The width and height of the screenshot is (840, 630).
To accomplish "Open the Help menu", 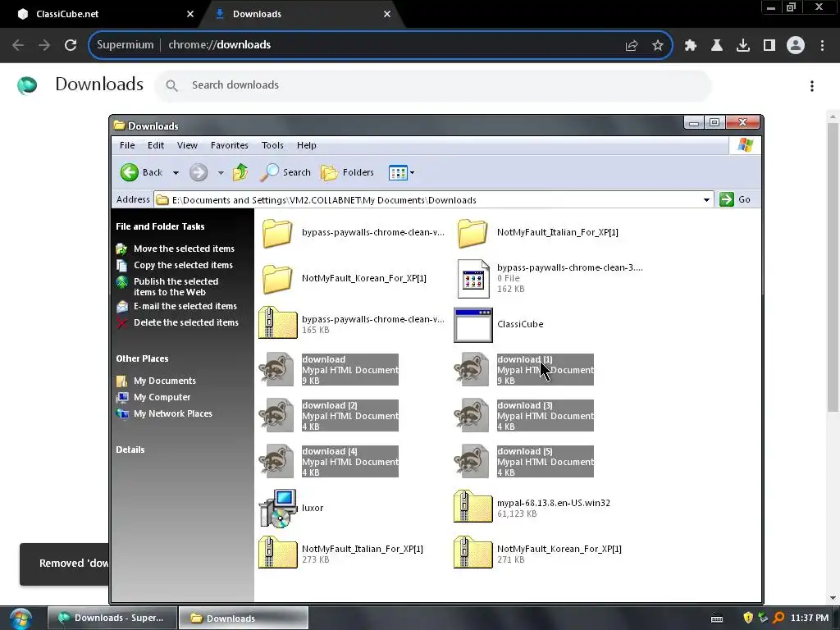I will (x=307, y=145).
